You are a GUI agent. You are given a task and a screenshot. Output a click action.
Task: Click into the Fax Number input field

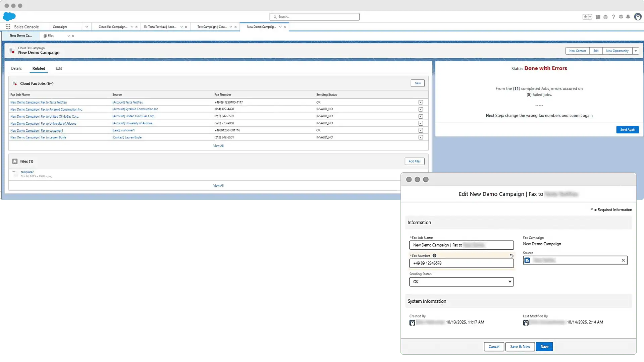pyautogui.click(x=461, y=263)
